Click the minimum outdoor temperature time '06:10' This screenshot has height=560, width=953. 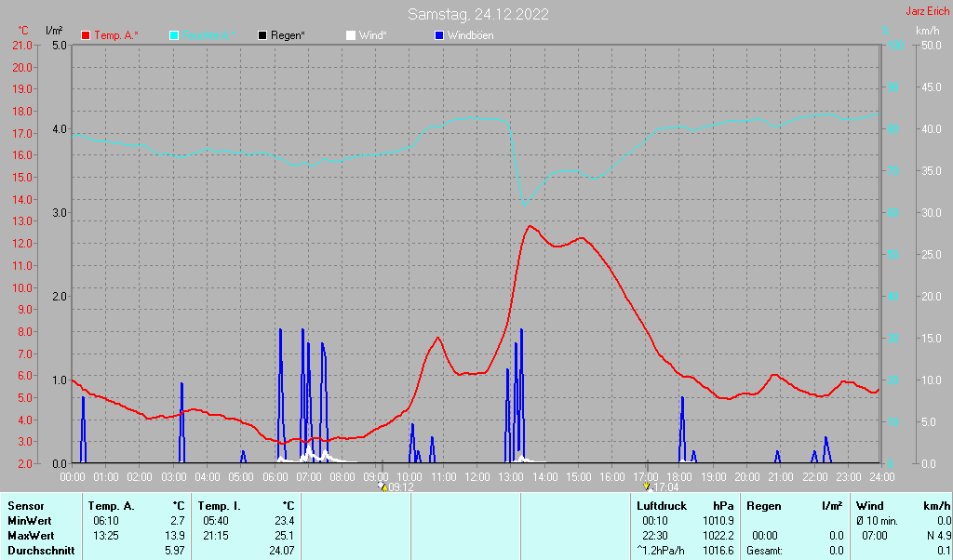coord(106,521)
